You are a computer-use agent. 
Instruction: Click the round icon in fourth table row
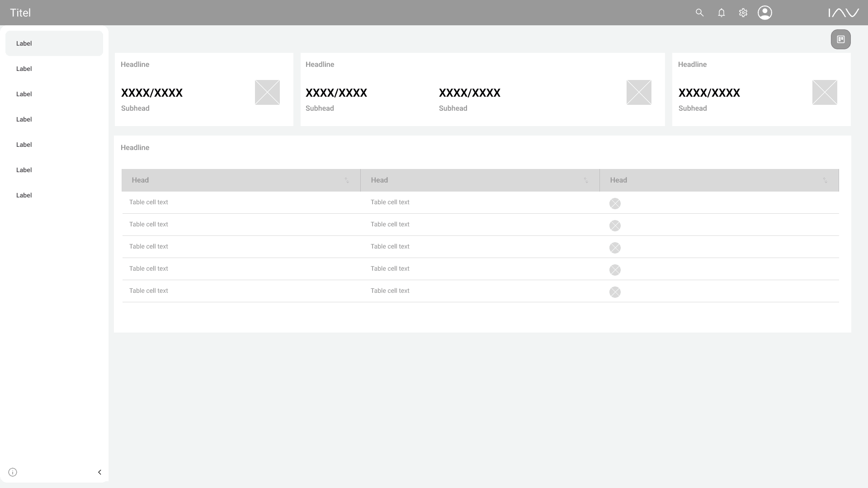pos(615,270)
